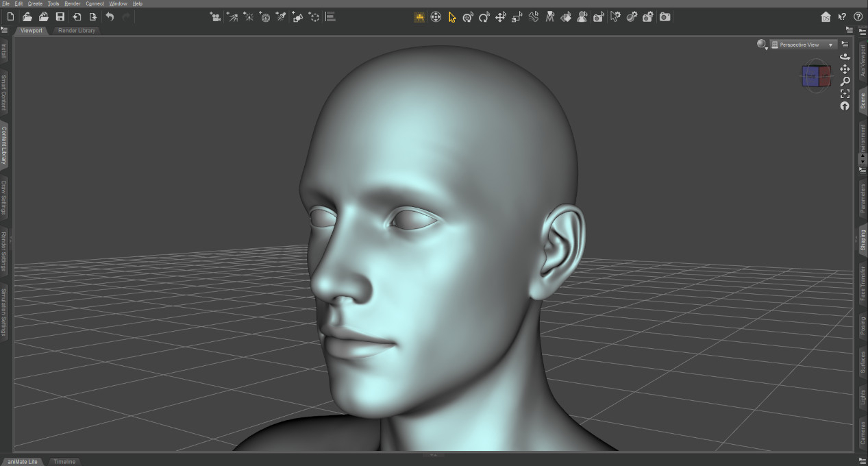Screen dimensions: 868x466
Task: Click the New Scene icon
Action: pos(10,17)
